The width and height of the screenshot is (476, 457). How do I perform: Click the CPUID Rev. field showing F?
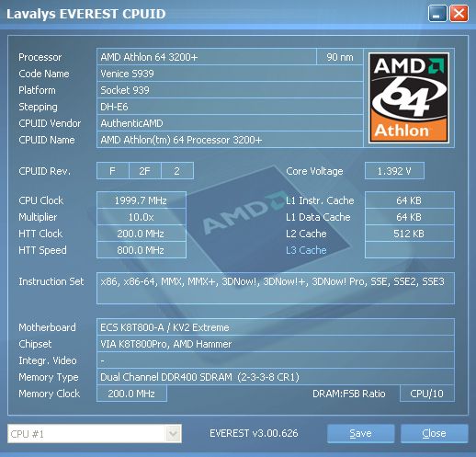pos(113,171)
